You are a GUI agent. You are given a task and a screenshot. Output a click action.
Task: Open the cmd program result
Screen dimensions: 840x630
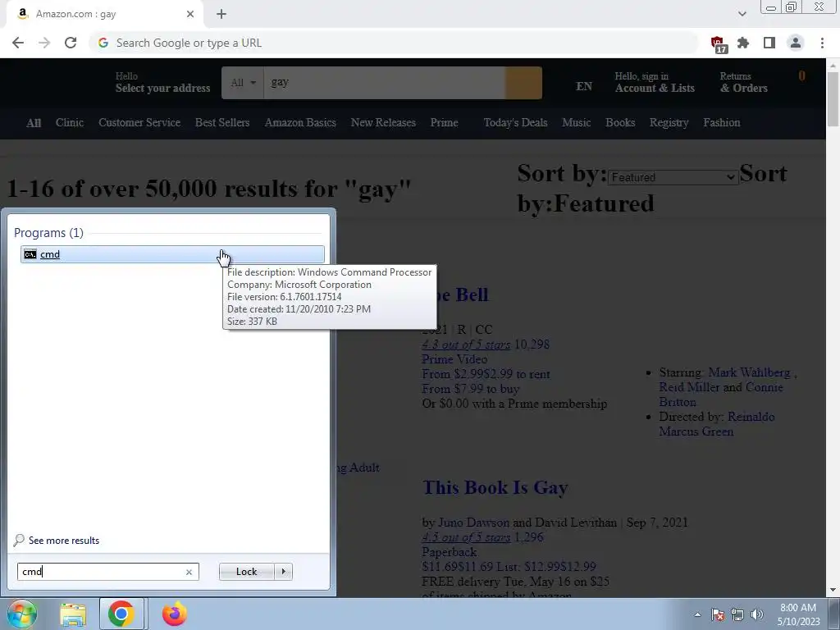click(x=172, y=254)
